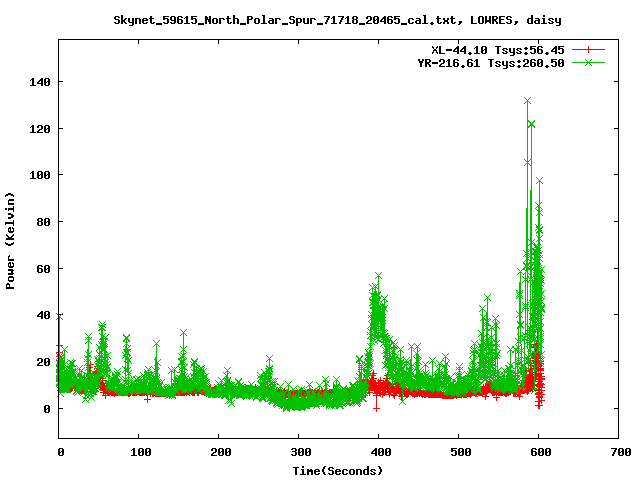Click the y-axis tick label 120

40,129
